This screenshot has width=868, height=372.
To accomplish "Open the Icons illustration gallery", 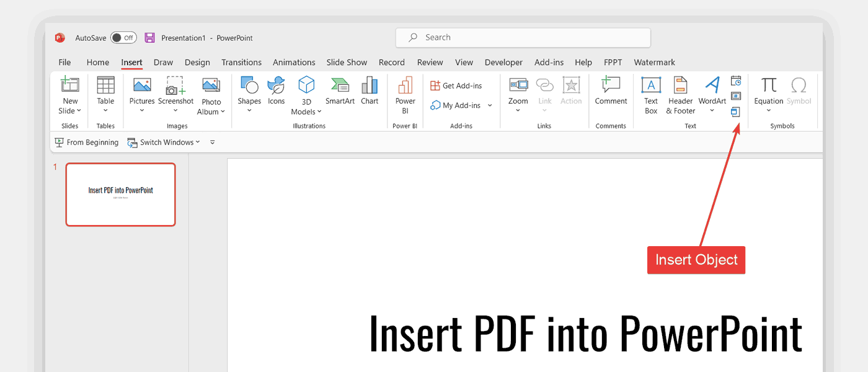I will click(277, 91).
